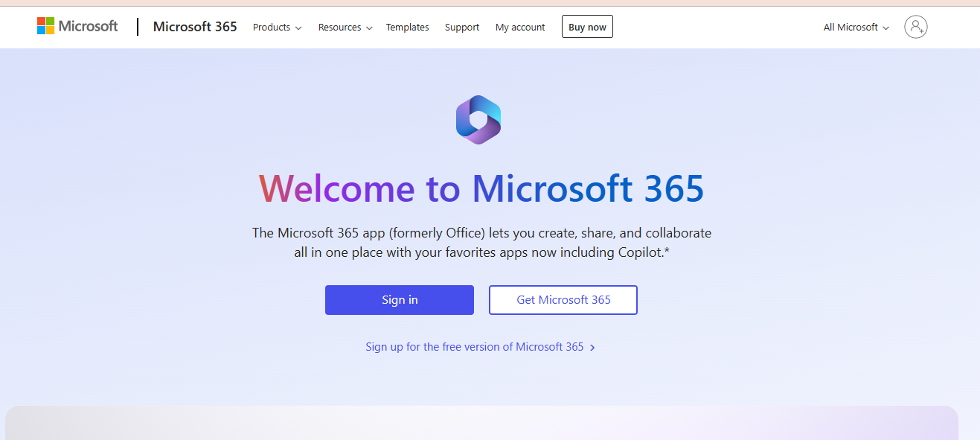Screen dimensions: 980x440
Task: Go to Microsoft 365 home link
Action: coord(195,27)
